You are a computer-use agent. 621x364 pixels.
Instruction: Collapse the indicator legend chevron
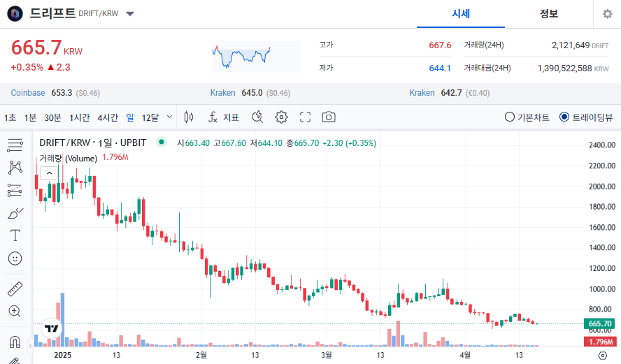pyautogui.click(x=49, y=173)
